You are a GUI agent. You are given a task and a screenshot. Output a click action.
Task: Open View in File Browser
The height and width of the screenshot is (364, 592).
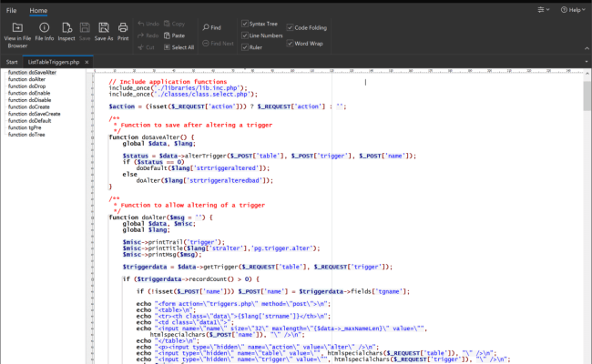(17, 35)
